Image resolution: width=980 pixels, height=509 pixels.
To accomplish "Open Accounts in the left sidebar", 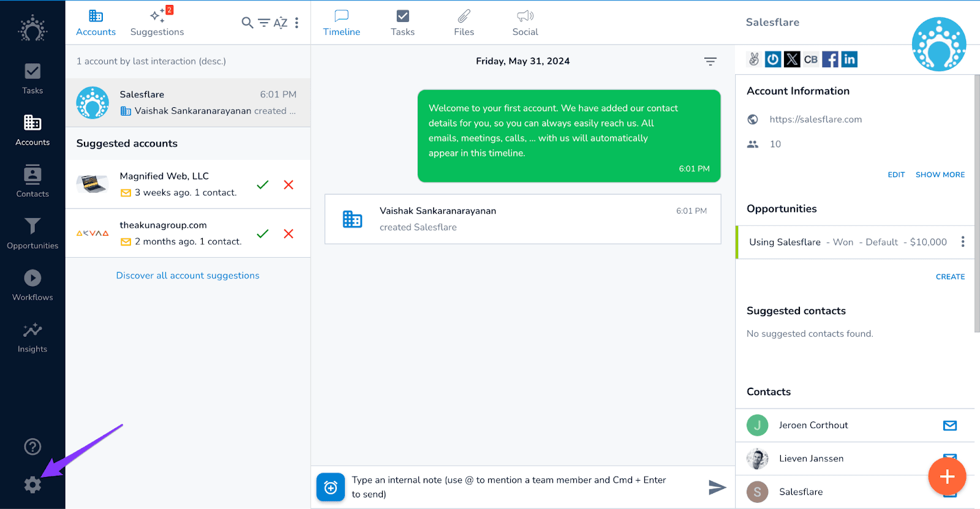I will point(32,130).
